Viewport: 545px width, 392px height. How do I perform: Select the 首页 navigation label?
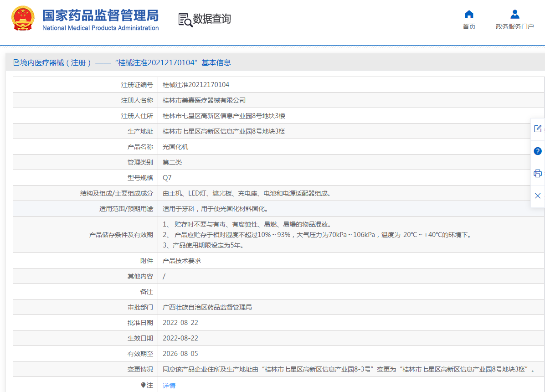click(469, 26)
